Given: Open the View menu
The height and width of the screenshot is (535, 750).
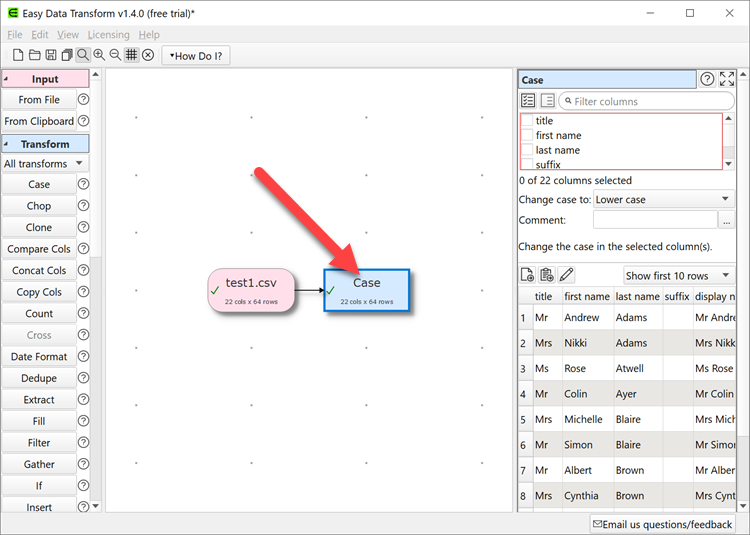Looking at the screenshot, I should pyautogui.click(x=67, y=35).
